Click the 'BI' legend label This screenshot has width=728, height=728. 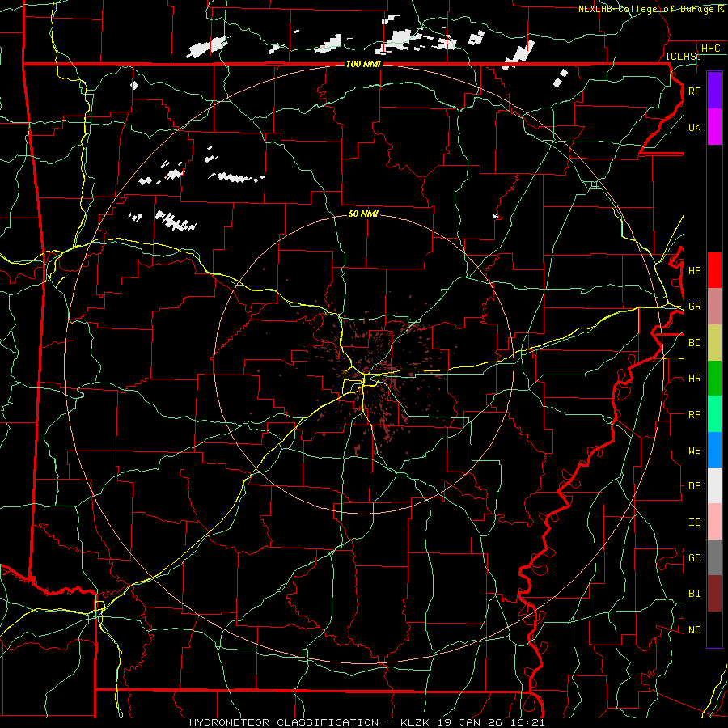(x=694, y=594)
